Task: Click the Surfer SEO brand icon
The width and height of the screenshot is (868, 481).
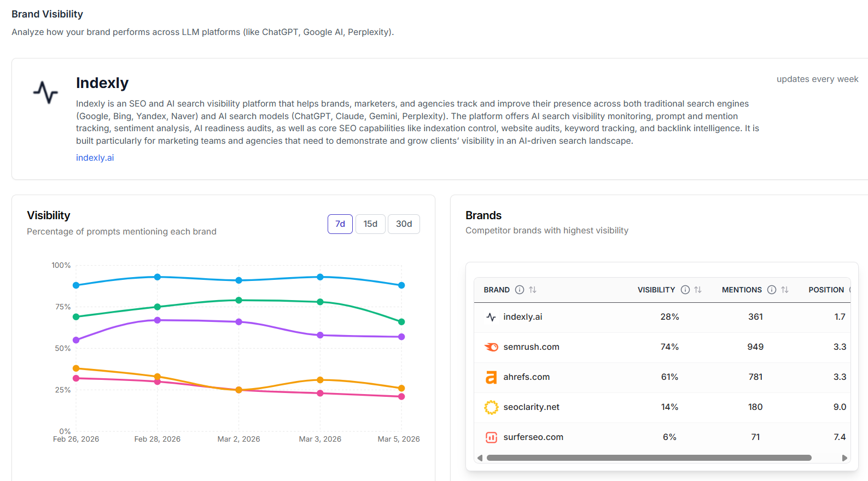Action: pyautogui.click(x=491, y=437)
